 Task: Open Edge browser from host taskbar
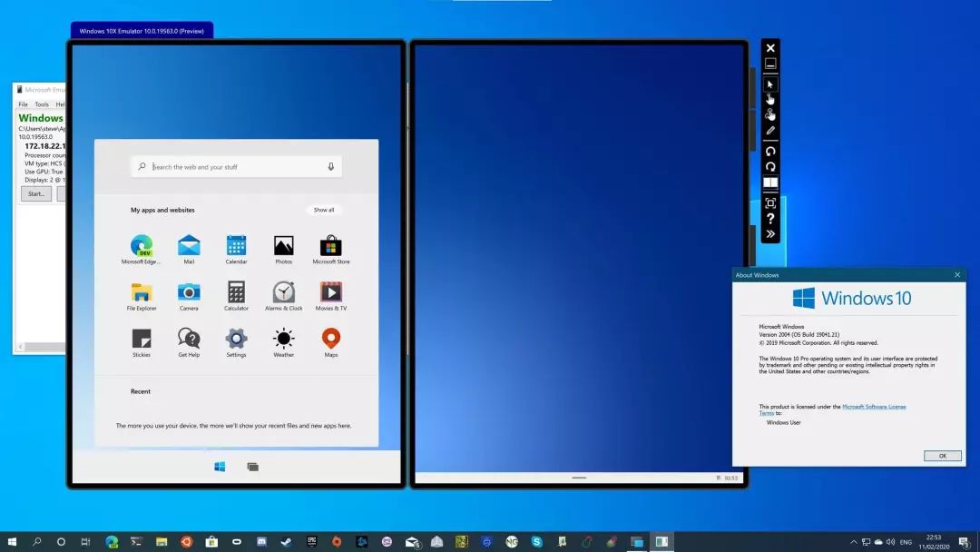click(112, 541)
